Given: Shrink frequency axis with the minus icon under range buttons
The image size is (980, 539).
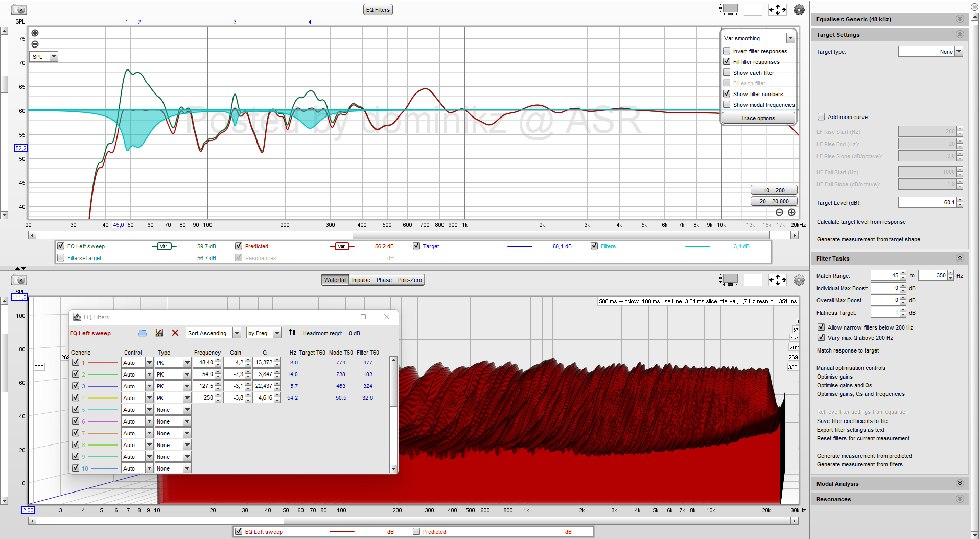Looking at the screenshot, I should 779,213.
